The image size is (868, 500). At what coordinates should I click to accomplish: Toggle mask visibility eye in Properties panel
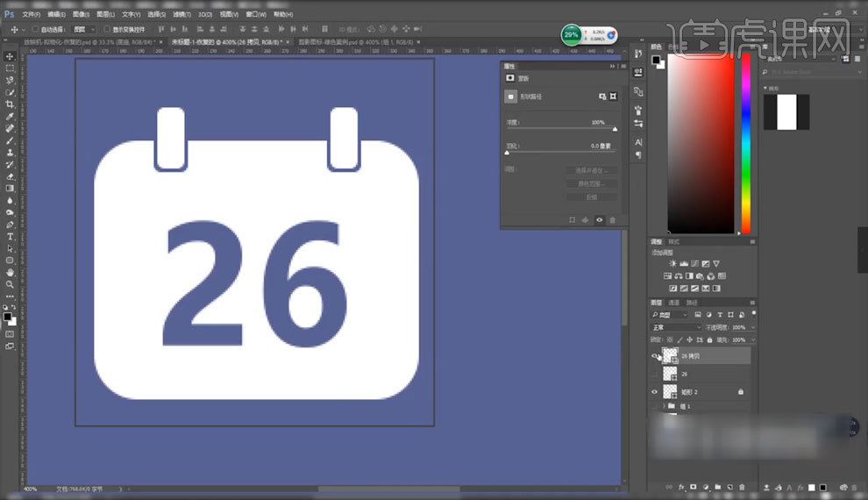[600, 220]
